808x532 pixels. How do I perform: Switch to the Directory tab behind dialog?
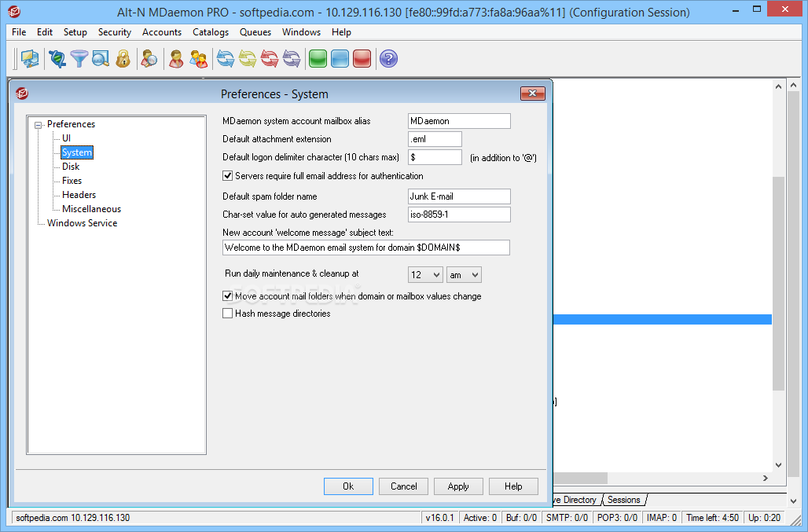click(x=576, y=500)
